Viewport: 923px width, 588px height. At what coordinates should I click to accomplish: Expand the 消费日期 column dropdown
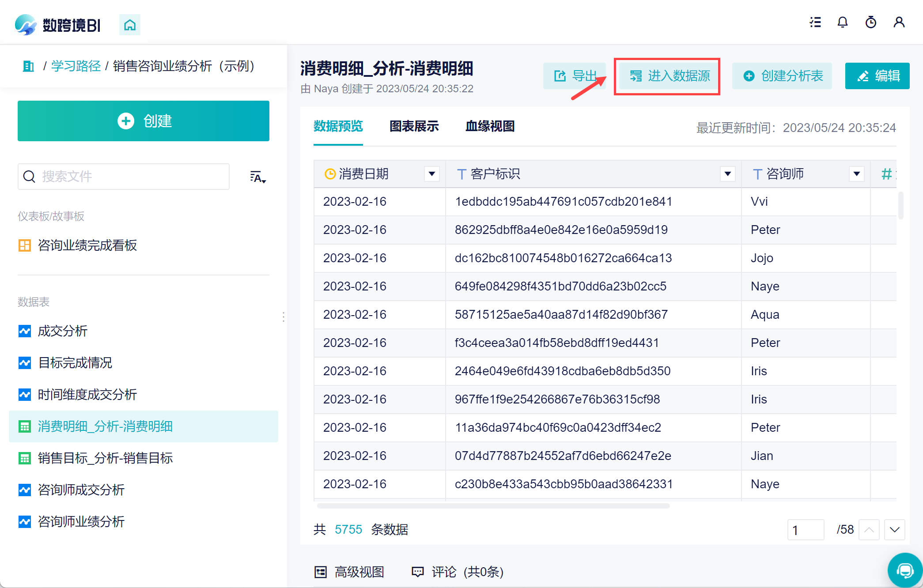(432, 174)
